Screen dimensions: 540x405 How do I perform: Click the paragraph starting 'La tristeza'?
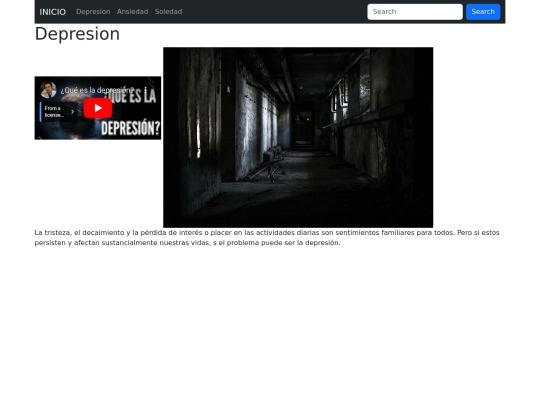tap(267, 238)
